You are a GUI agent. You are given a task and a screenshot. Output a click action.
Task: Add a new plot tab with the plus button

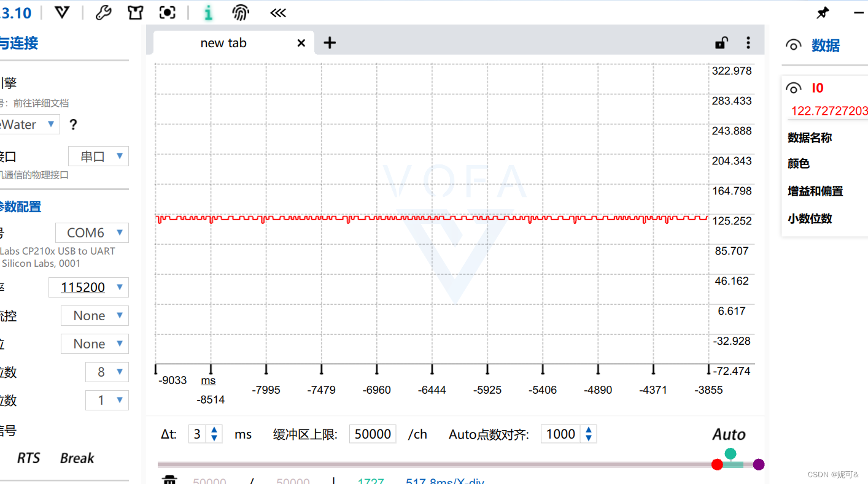click(x=330, y=42)
